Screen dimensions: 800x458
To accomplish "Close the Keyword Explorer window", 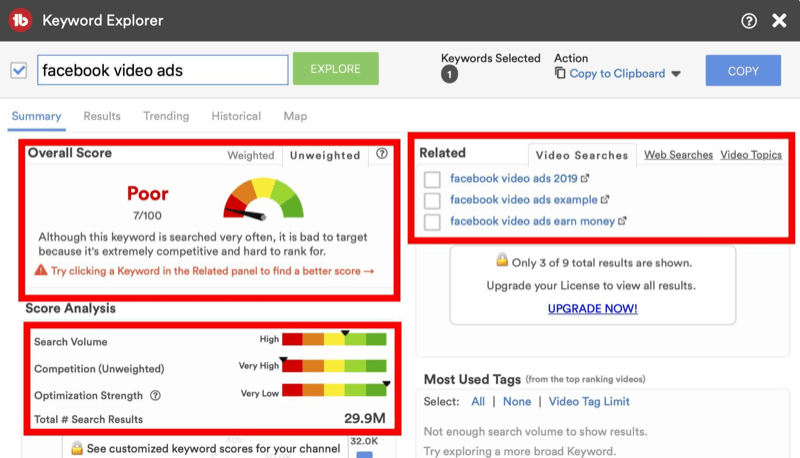I will (x=779, y=20).
